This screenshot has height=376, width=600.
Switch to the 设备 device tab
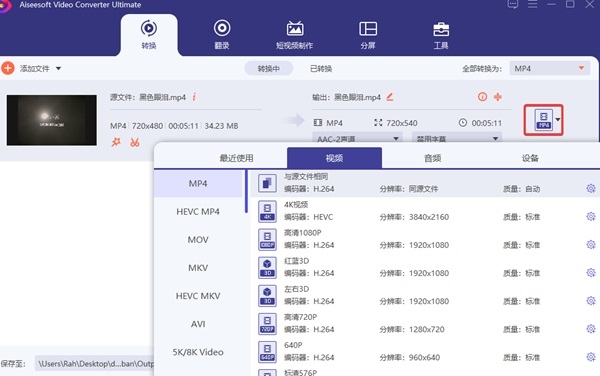tap(530, 158)
